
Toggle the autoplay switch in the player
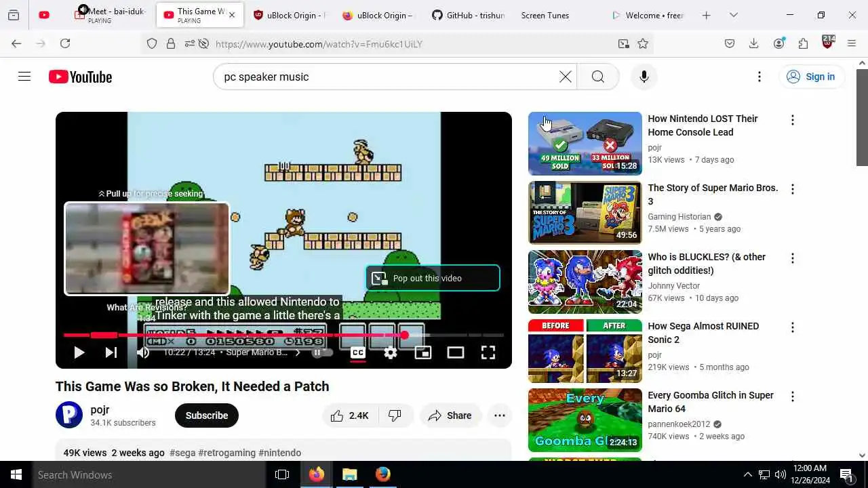[x=322, y=352]
